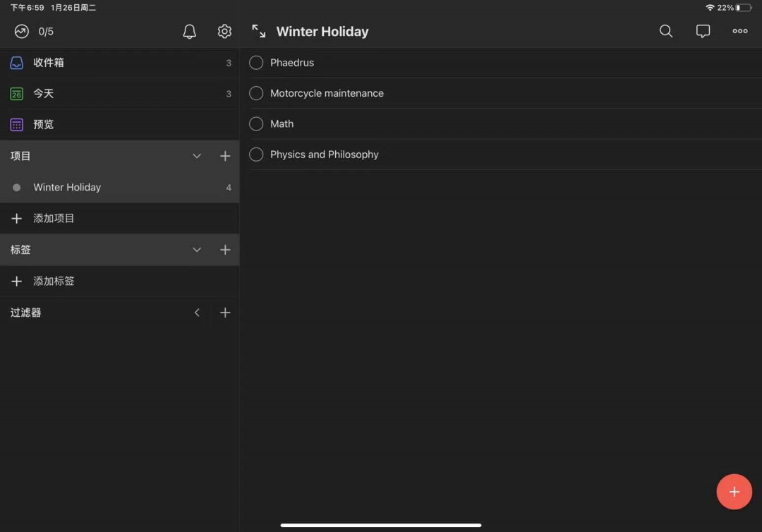Open Physics and Philosophy task details
Image resolution: width=762 pixels, height=532 pixels.
pos(324,155)
